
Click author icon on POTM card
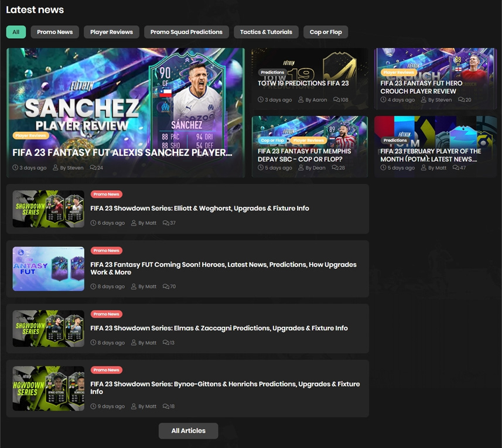pos(424,167)
